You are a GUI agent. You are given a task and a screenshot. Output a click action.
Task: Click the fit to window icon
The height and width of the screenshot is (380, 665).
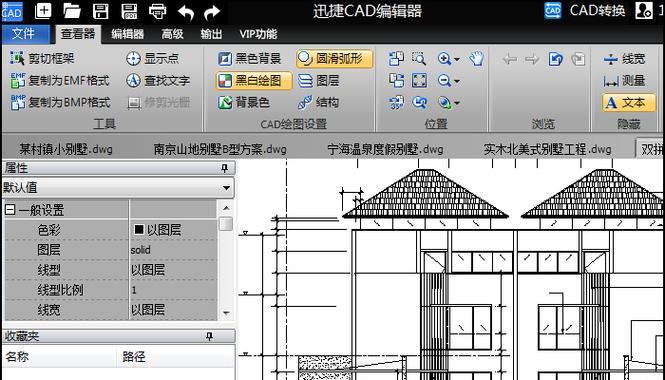click(x=419, y=80)
